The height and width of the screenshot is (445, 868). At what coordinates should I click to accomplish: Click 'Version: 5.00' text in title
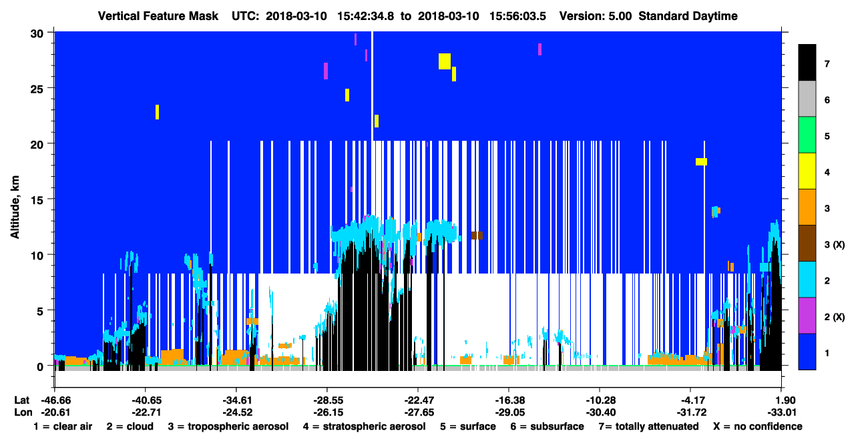pyautogui.click(x=596, y=16)
